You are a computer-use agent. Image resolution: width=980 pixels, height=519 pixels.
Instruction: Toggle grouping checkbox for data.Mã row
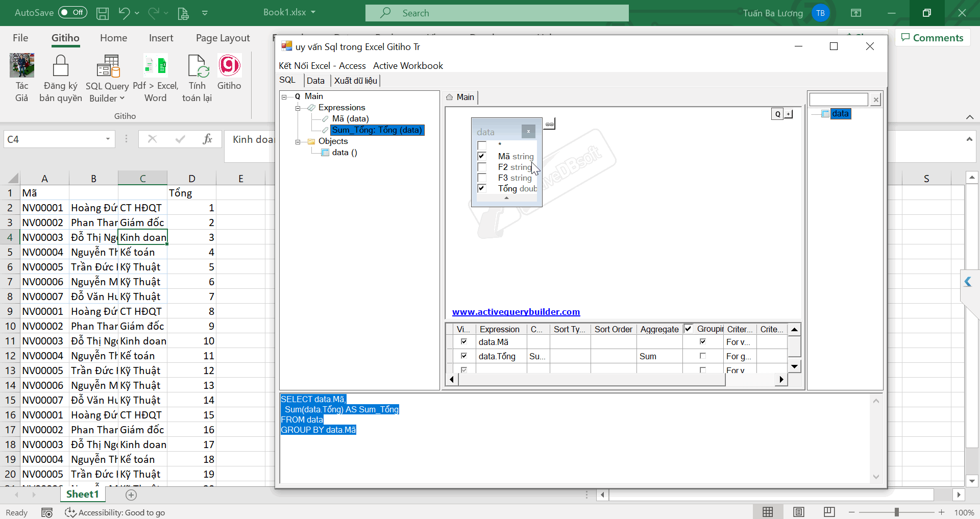(x=703, y=341)
